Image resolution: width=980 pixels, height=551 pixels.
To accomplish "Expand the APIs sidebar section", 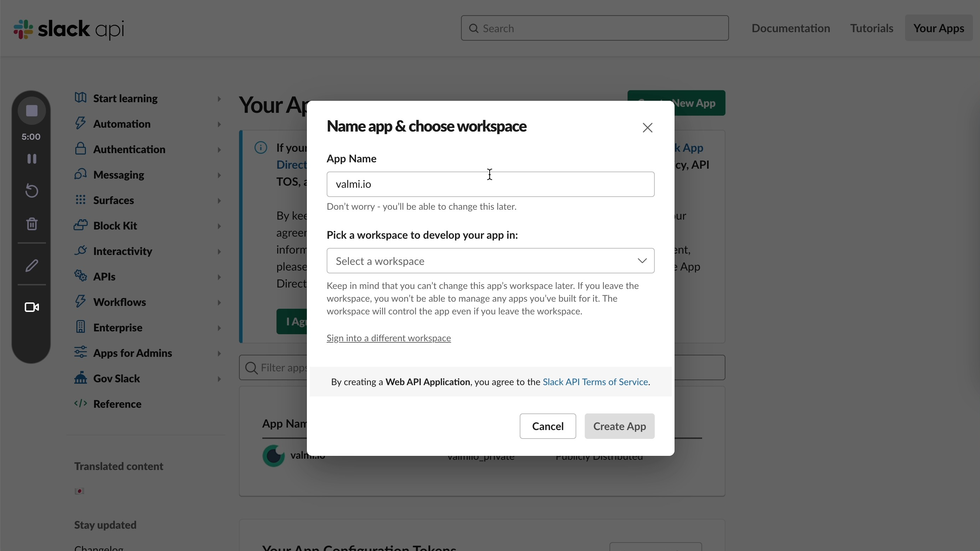I will click(x=219, y=277).
